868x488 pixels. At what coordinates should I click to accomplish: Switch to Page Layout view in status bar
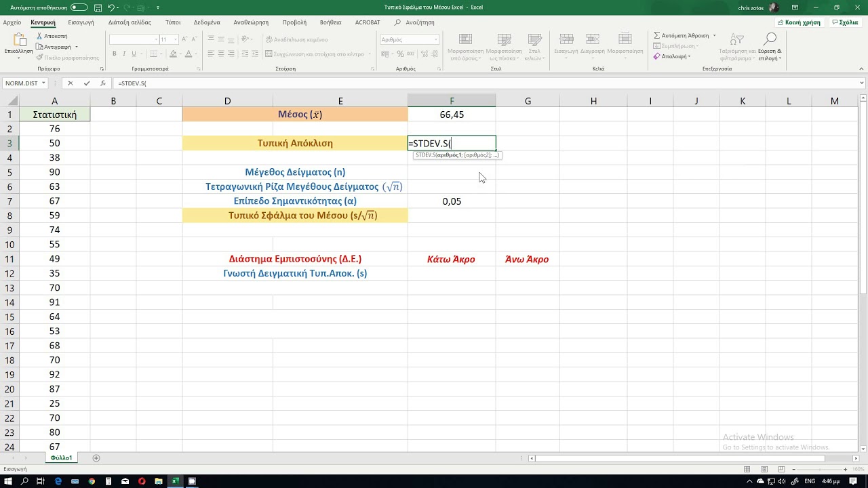[764, 469]
